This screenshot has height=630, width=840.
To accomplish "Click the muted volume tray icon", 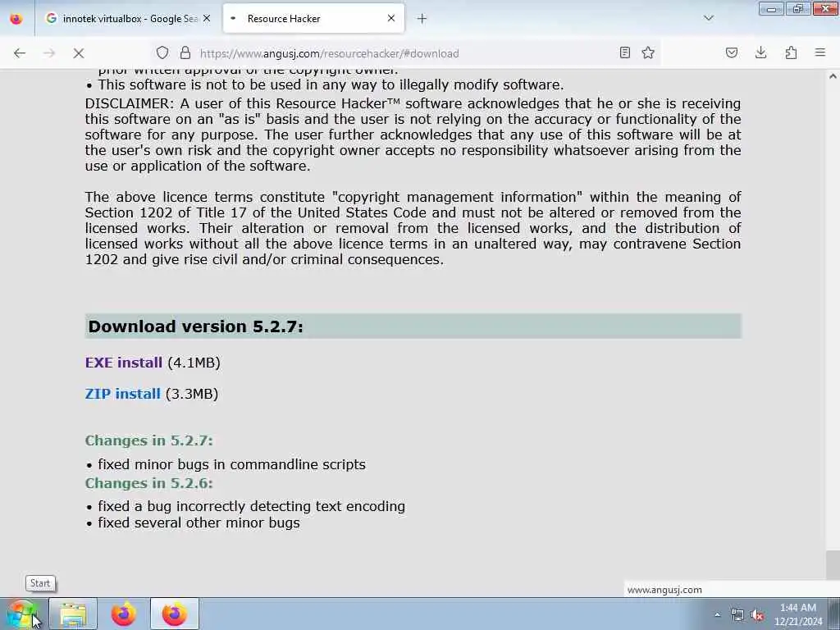I will point(757,615).
